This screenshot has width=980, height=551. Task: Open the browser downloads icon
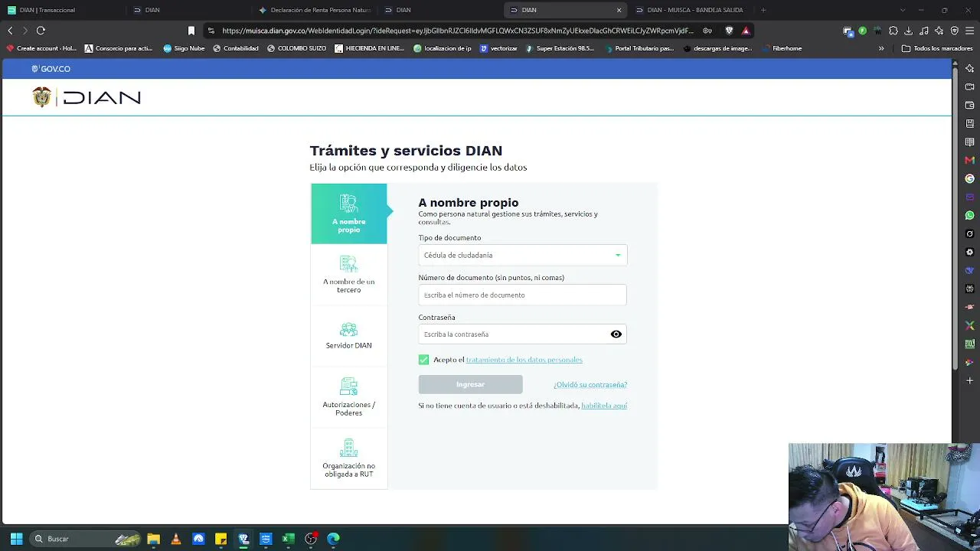click(908, 31)
